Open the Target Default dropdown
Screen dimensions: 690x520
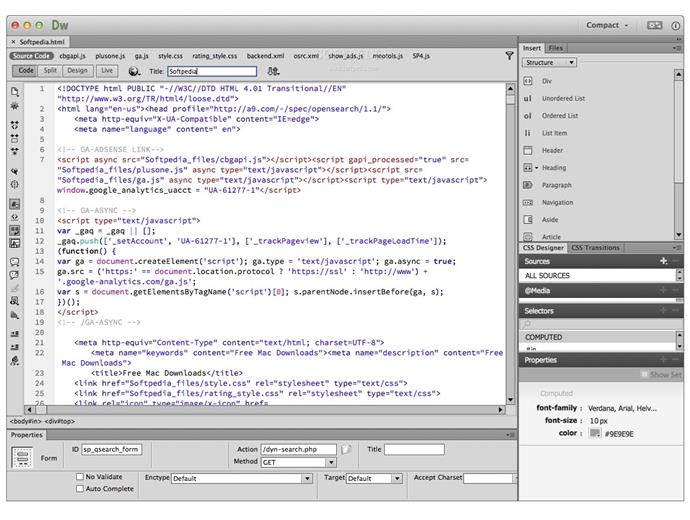click(x=374, y=478)
